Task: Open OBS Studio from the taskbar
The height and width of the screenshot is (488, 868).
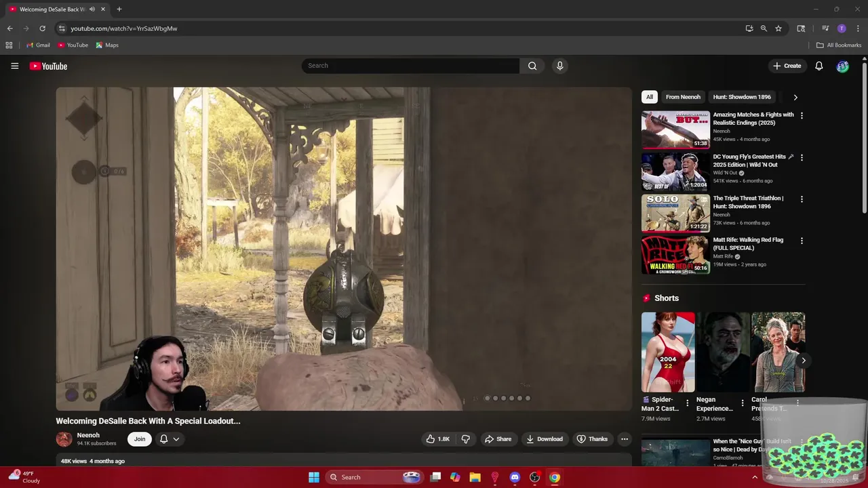Action: tap(534, 477)
